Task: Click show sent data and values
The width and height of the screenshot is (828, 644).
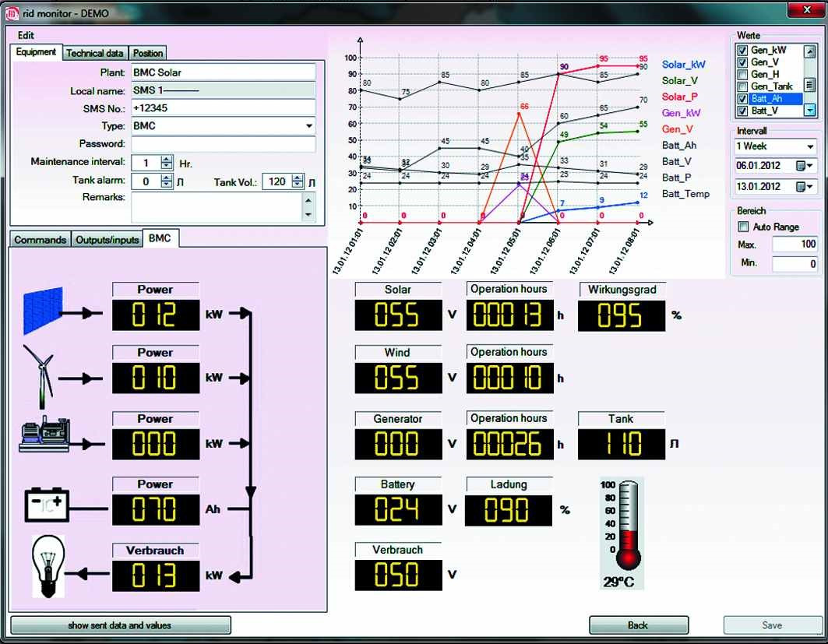Action: tap(121, 625)
